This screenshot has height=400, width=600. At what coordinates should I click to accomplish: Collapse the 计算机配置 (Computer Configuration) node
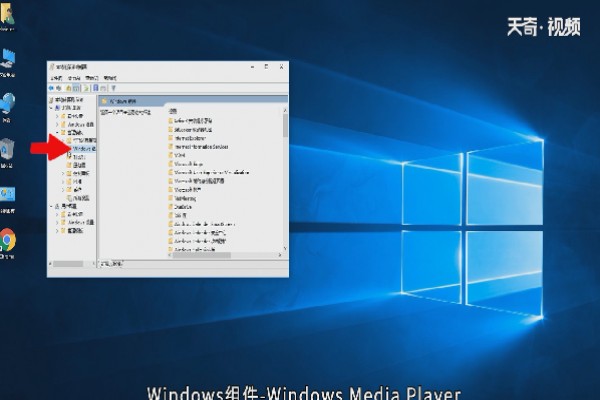tap(51, 108)
